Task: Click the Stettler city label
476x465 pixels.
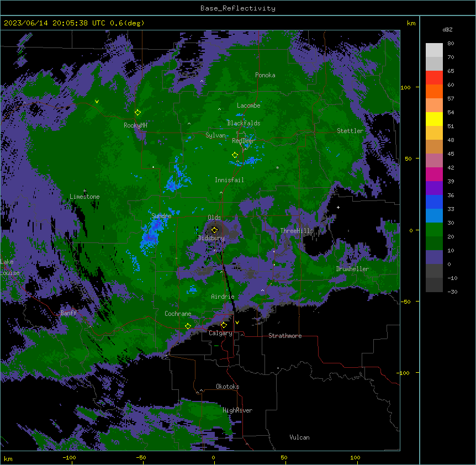Action: coord(350,131)
